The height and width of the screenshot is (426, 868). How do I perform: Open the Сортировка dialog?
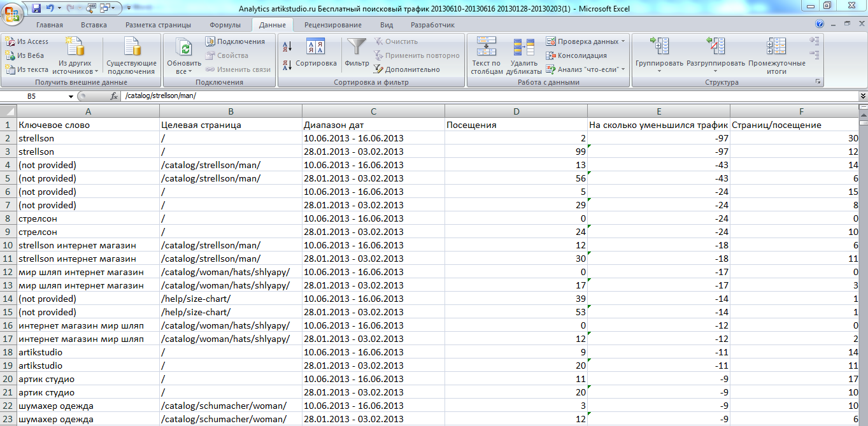click(316, 53)
